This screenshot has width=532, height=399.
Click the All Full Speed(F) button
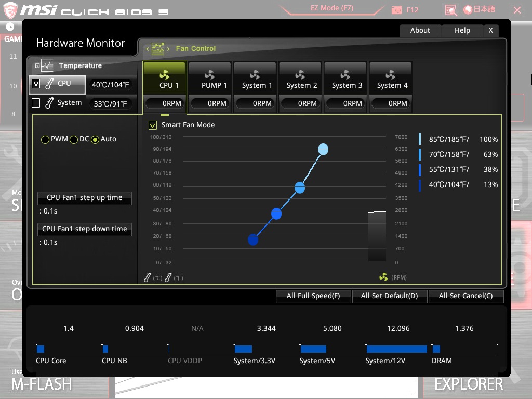313,296
